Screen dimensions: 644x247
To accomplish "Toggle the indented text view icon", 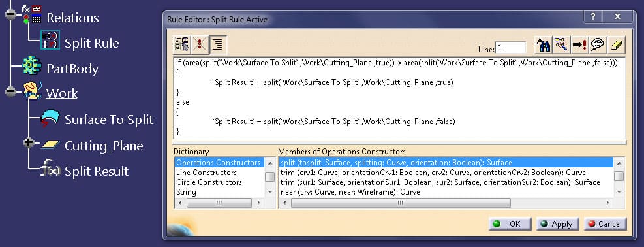I will click(218, 45).
